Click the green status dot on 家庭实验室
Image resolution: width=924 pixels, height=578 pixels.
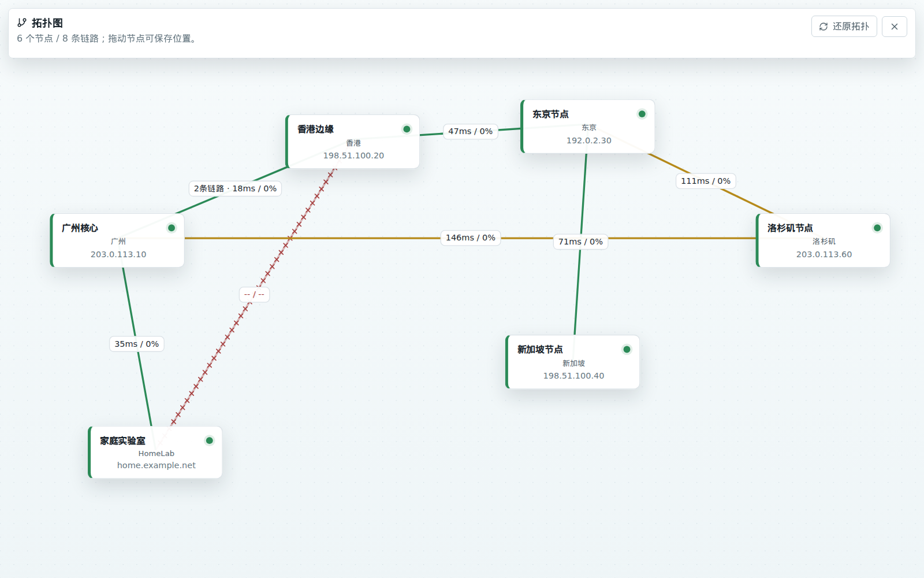coord(210,440)
